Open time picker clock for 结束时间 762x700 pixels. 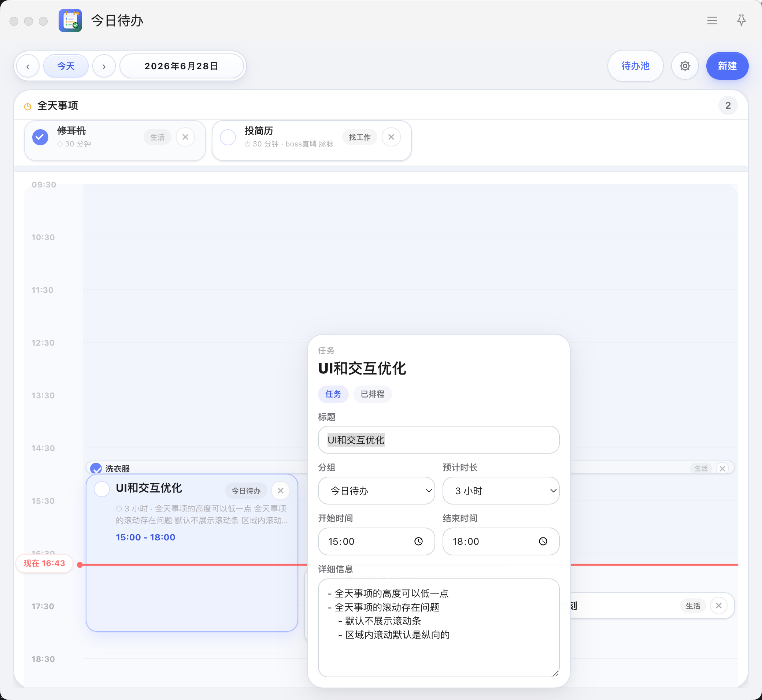point(543,542)
